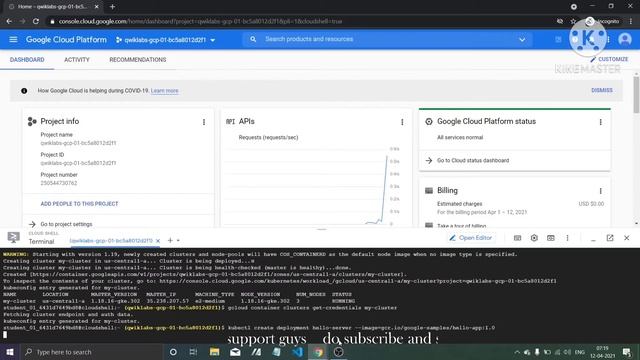The width and height of the screenshot is (640, 360).
Task: Click the Windows taskbar search box
Action: tap(91, 352)
